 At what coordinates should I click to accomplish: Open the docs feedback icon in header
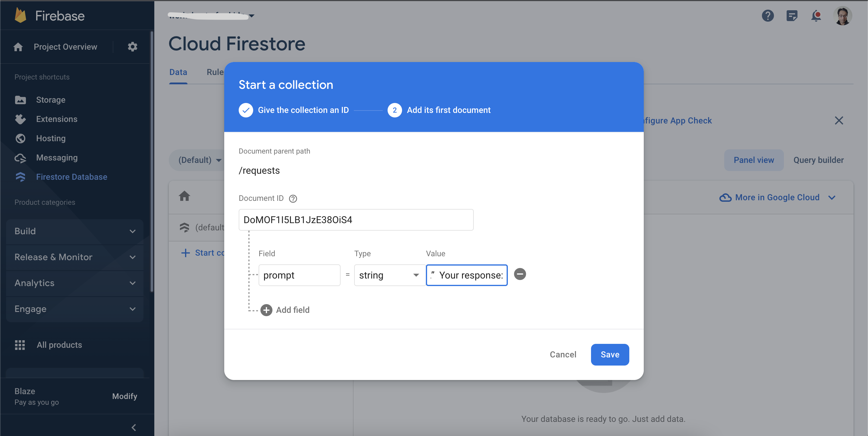pos(792,16)
